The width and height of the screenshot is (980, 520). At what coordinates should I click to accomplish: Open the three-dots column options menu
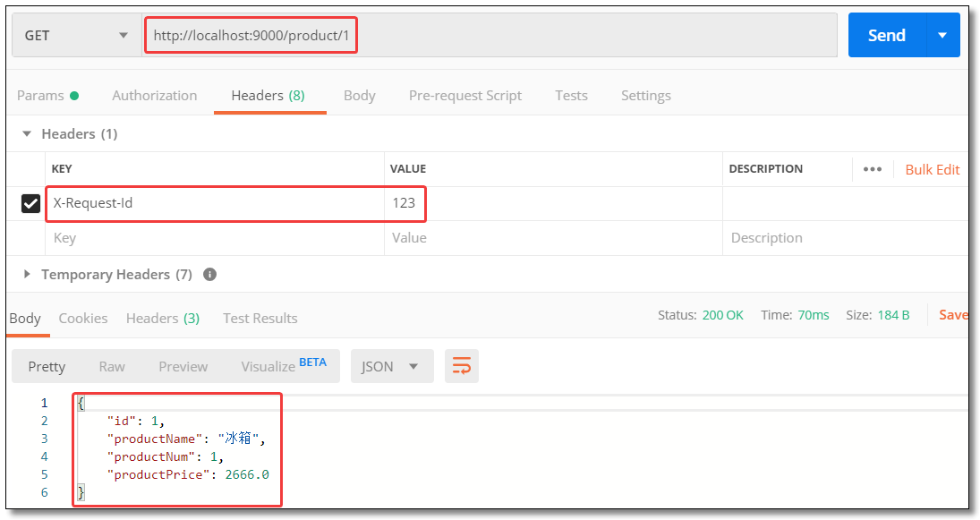[873, 169]
